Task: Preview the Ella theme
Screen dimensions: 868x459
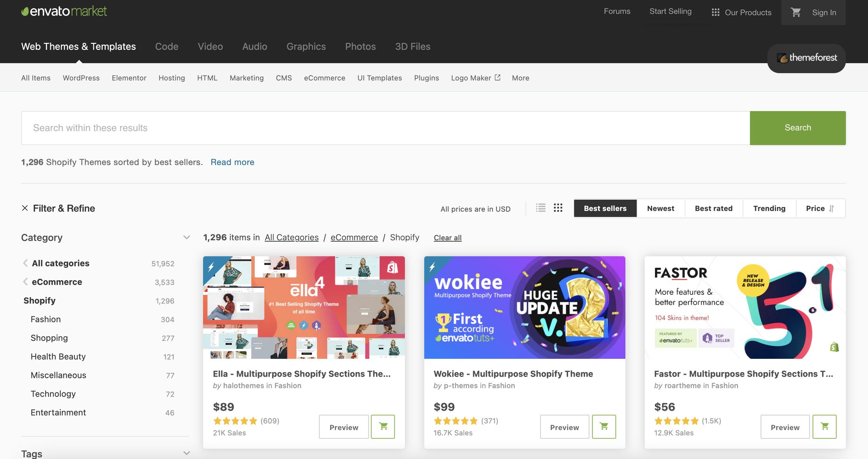Action: click(x=344, y=427)
